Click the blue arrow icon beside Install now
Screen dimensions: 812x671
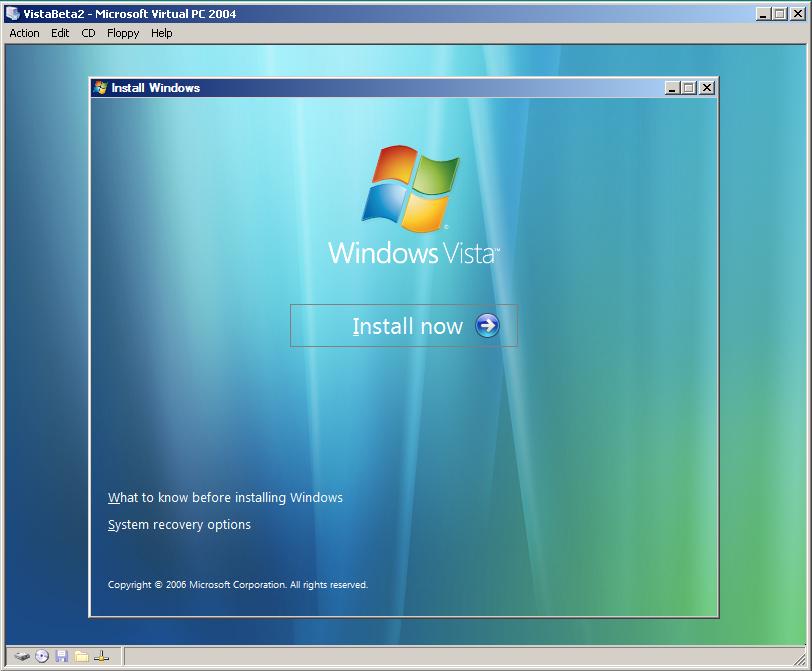(x=487, y=326)
